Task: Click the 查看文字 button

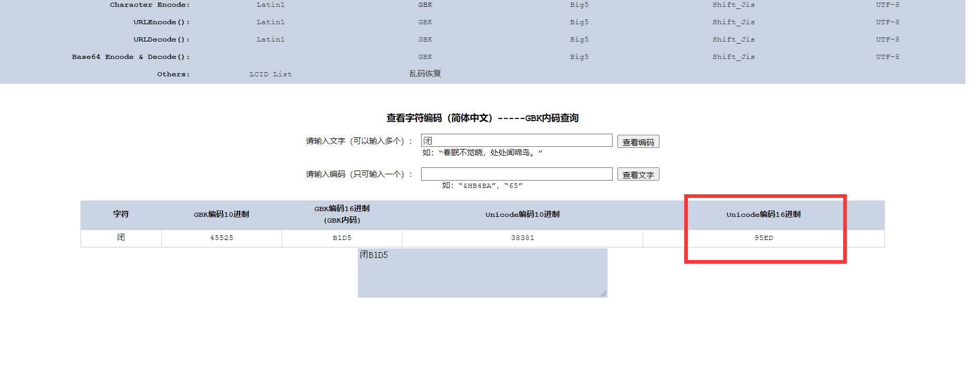Action: point(638,174)
